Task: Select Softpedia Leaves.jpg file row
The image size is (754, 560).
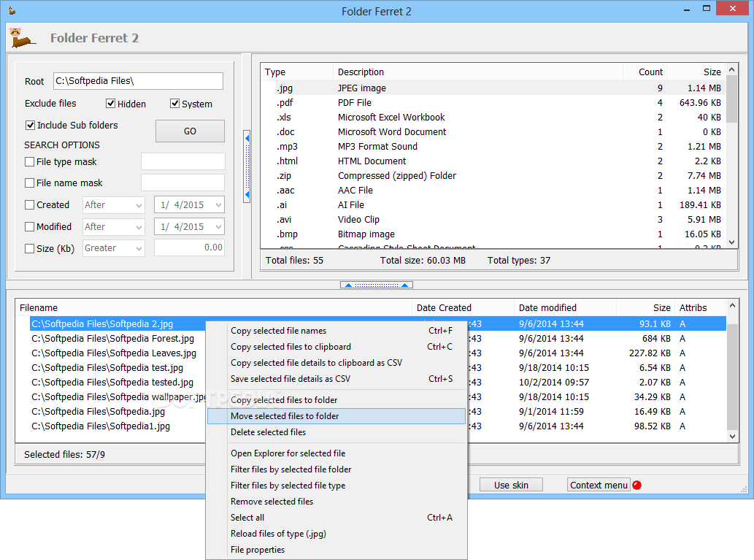Action: coord(113,353)
